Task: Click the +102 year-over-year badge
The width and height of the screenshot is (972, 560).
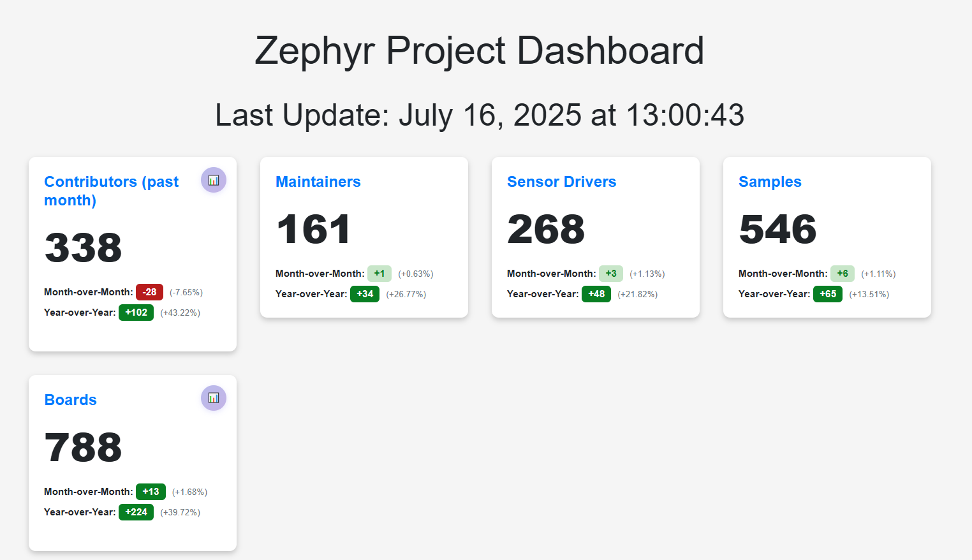Action: coord(136,313)
